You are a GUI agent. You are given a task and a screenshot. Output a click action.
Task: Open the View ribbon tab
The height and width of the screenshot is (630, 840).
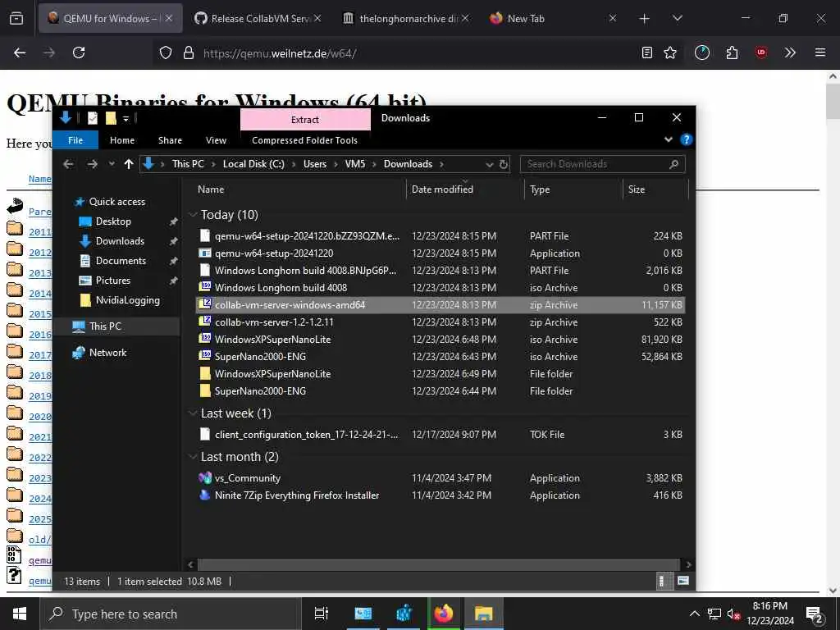point(216,140)
